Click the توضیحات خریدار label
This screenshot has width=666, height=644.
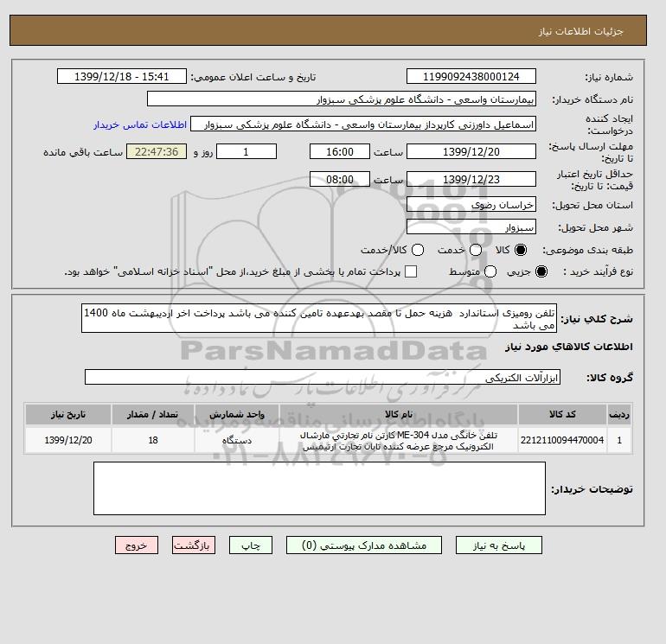click(592, 489)
